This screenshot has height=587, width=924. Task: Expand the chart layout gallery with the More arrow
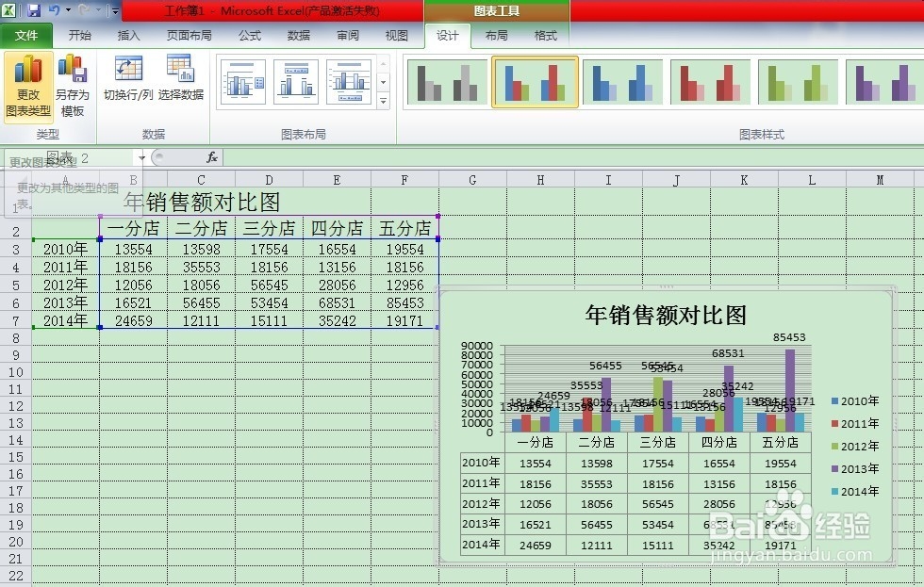tap(384, 101)
